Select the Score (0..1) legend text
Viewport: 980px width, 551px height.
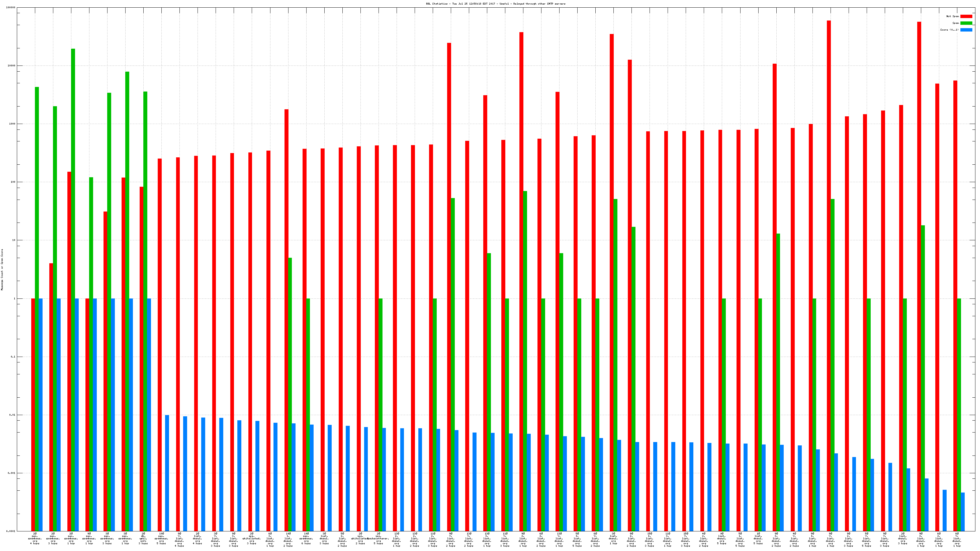coord(949,30)
